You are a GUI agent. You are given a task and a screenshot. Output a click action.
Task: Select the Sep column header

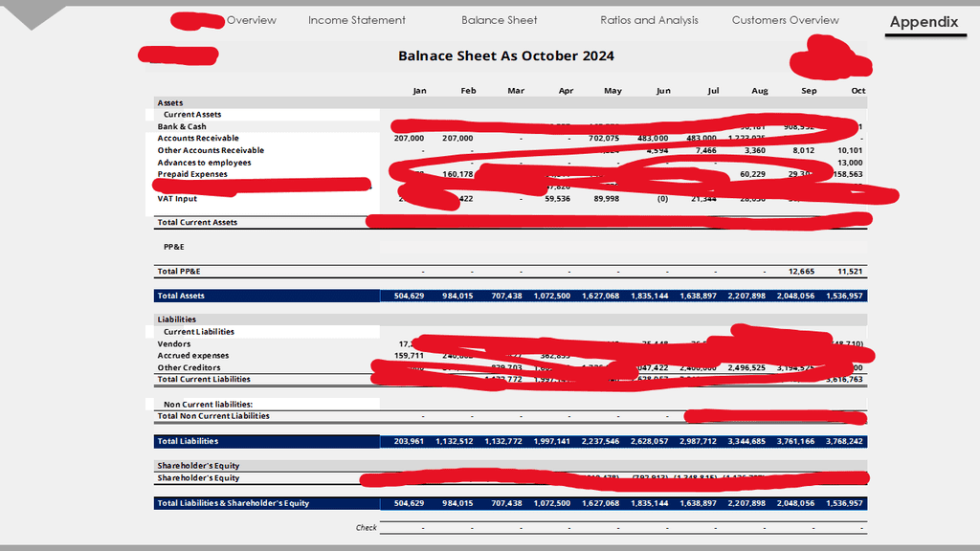[809, 91]
